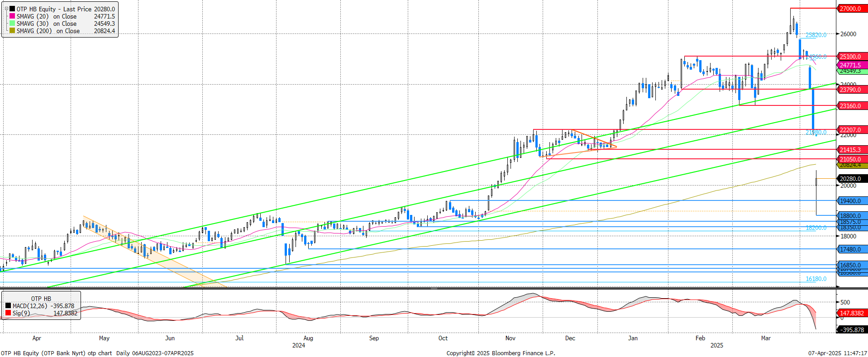Select the 'SMAVG (30) on Close' legend entry
This screenshot has height=357, width=868.
coord(47,24)
